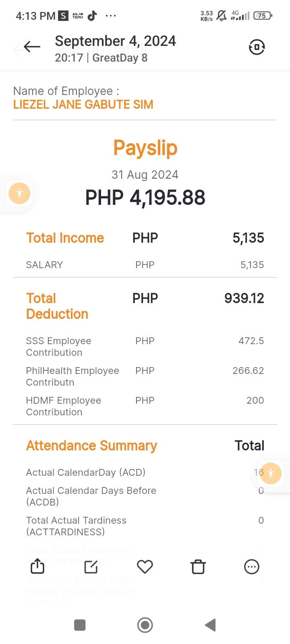This screenshot has width=290, height=644.
Task: Tap the September 4, 2024 title
Action: point(115,41)
